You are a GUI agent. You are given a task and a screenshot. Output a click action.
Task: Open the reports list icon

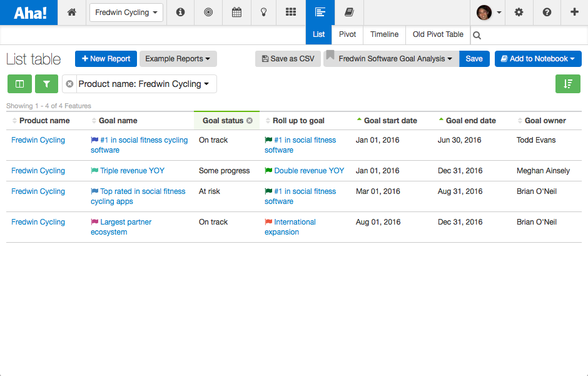pyautogui.click(x=320, y=13)
